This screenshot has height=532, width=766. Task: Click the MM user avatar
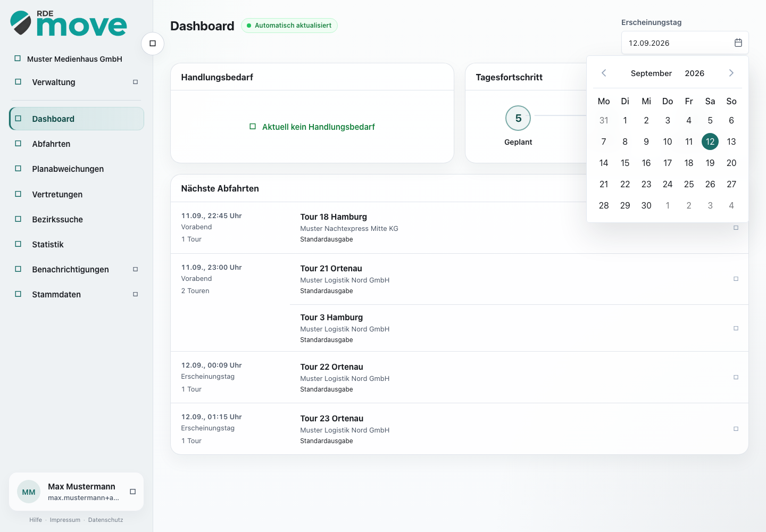pyautogui.click(x=29, y=492)
